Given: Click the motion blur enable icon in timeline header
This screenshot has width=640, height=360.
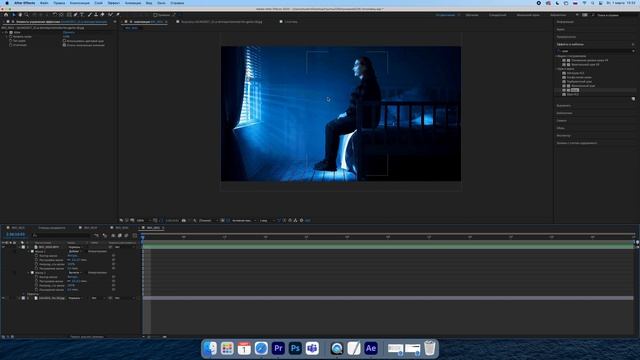Looking at the screenshot, I should click(126, 236).
